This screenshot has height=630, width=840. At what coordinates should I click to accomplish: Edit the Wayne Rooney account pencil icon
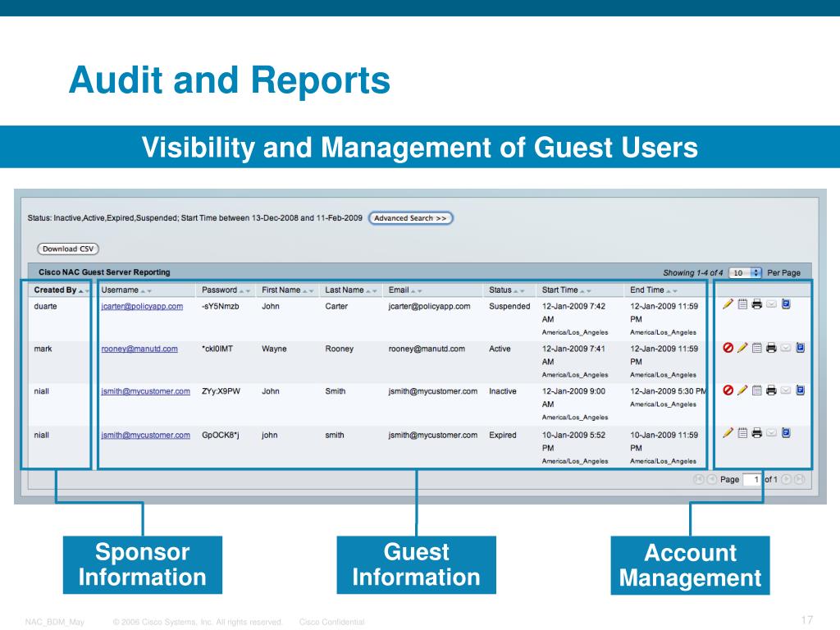742,348
